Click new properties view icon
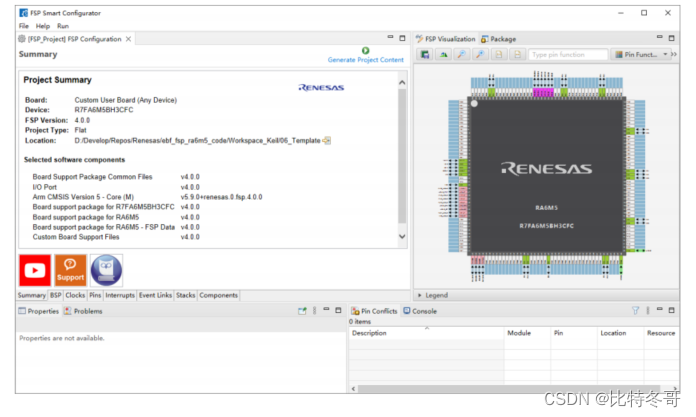The image size is (696, 417). 302,311
